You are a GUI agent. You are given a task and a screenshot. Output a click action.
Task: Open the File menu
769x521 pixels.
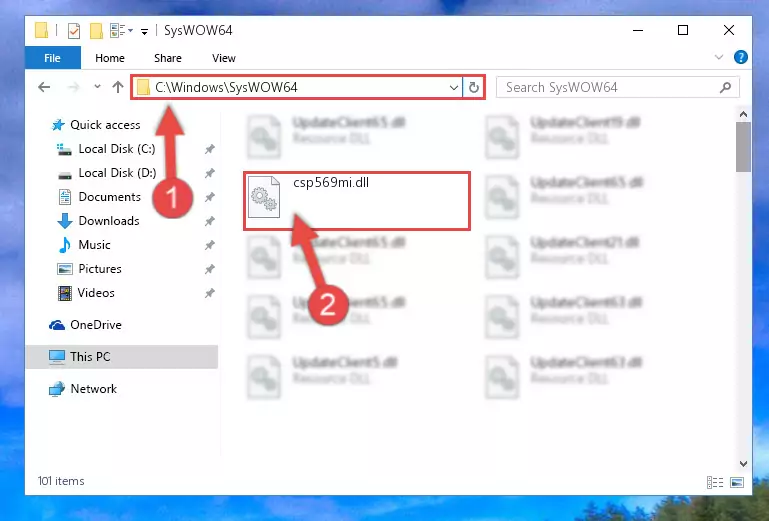coord(52,58)
